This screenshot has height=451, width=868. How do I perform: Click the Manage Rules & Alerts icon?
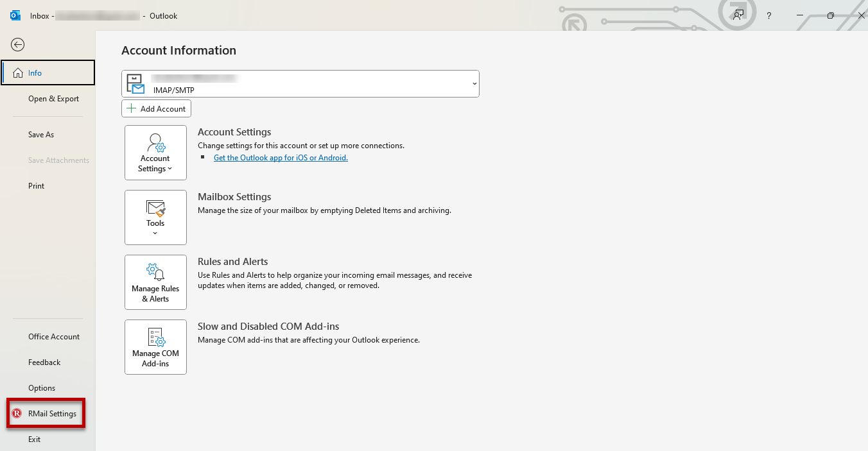pyautogui.click(x=155, y=272)
